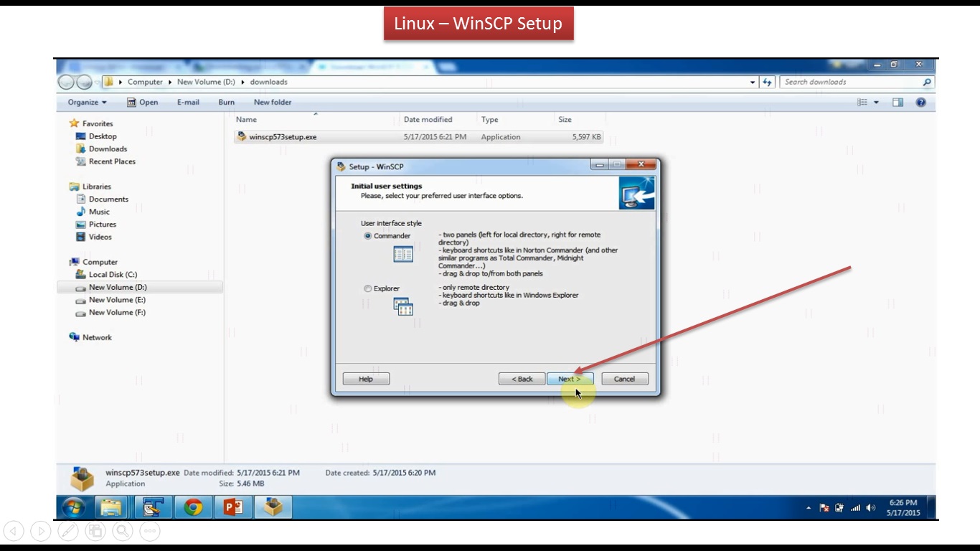
Task: Click the Explorer-style interface icon in setup
Action: pyautogui.click(x=403, y=306)
